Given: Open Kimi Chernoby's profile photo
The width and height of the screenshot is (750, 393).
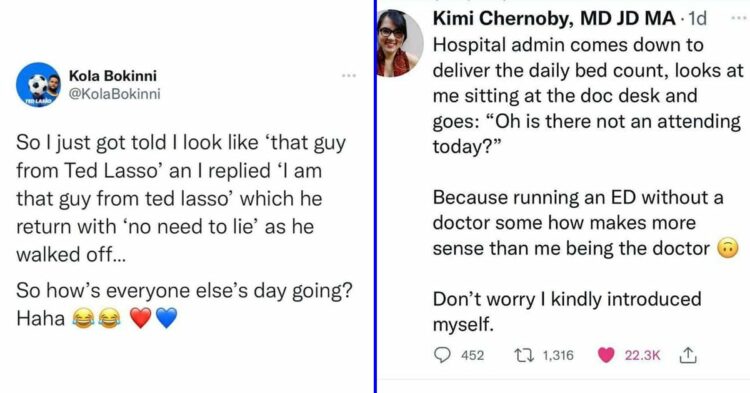Looking at the screenshot, I should [x=400, y=43].
